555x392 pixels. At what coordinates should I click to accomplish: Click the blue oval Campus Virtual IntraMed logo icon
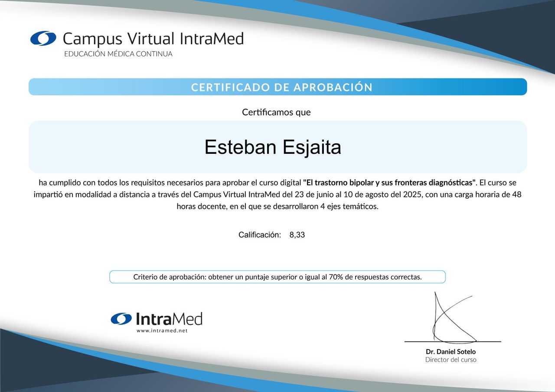43,39
